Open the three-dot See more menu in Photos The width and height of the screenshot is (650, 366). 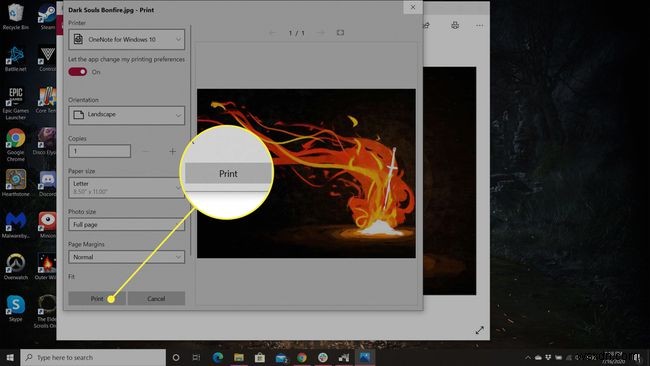pyautogui.click(x=480, y=26)
